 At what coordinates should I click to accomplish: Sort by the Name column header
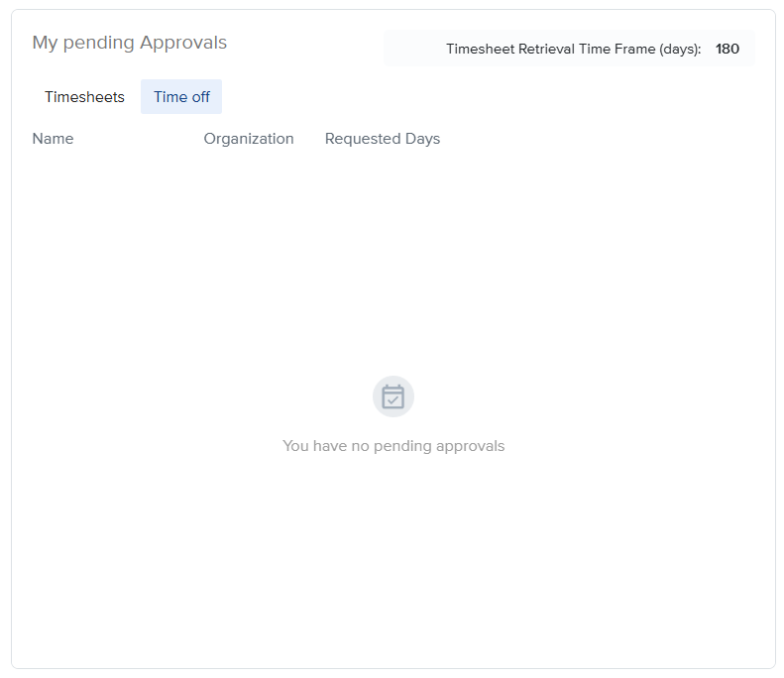(53, 139)
